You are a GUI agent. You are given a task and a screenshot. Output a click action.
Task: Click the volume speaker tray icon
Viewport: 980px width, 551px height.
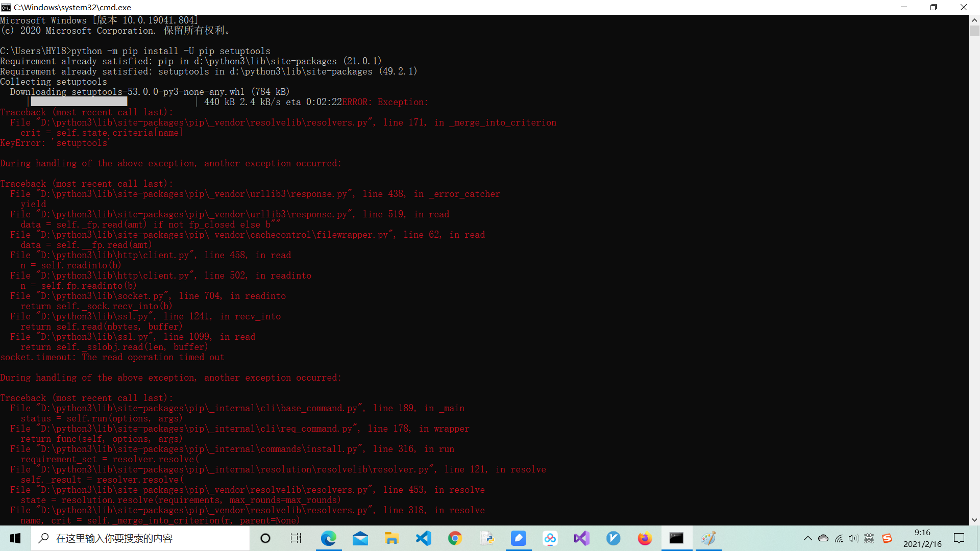click(853, 538)
